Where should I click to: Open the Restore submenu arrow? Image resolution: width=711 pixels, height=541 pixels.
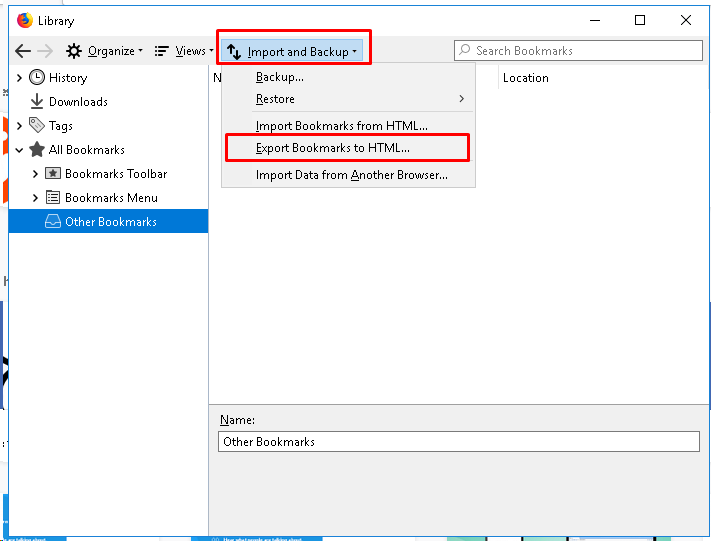(462, 98)
